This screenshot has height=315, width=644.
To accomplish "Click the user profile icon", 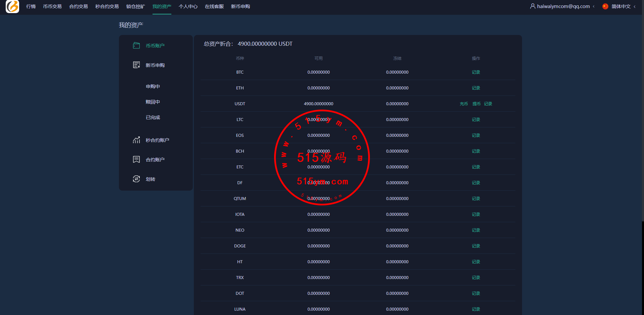I will (x=532, y=6).
